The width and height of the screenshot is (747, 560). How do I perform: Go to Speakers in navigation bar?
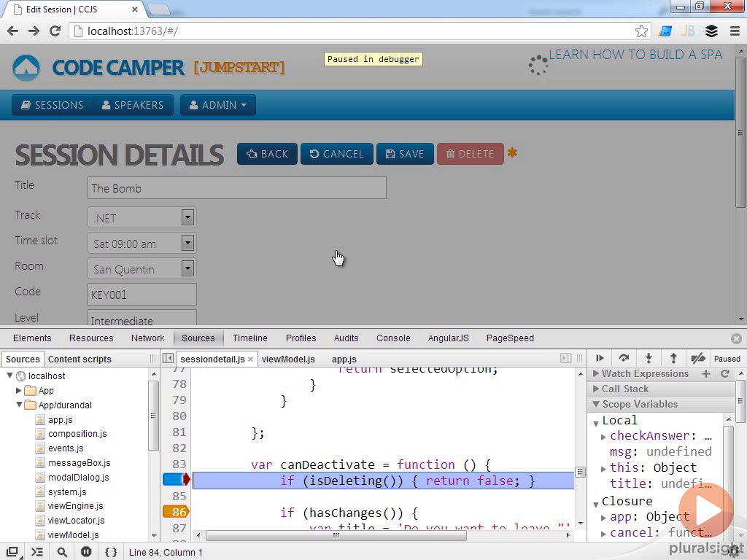(133, 105)
